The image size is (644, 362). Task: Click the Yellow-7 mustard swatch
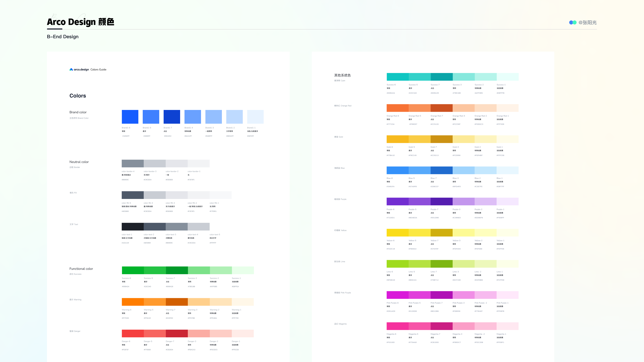pos(442,233)
